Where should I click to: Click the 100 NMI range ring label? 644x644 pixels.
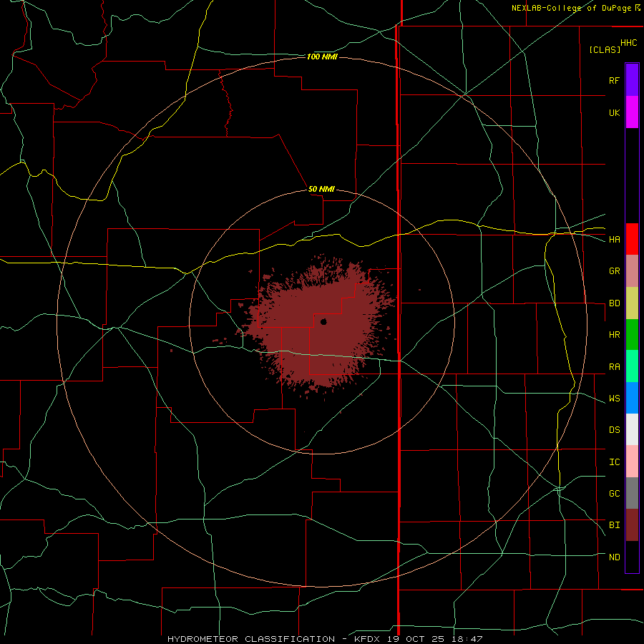point(322,57)
